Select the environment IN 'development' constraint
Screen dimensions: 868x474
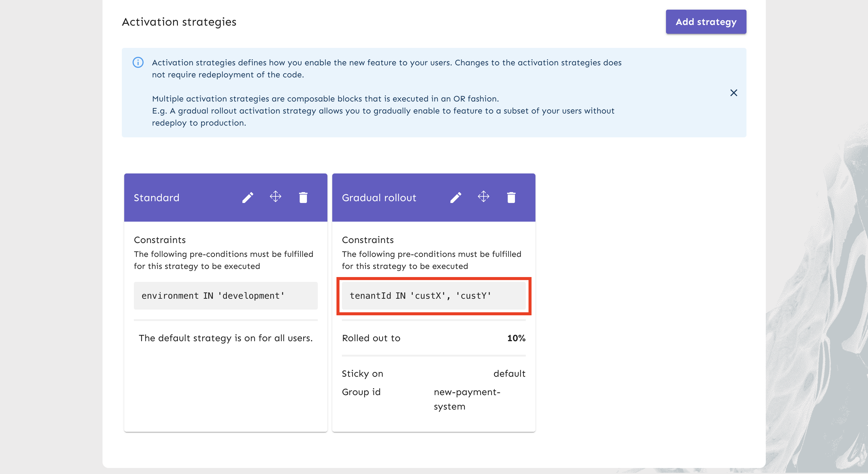226,296
